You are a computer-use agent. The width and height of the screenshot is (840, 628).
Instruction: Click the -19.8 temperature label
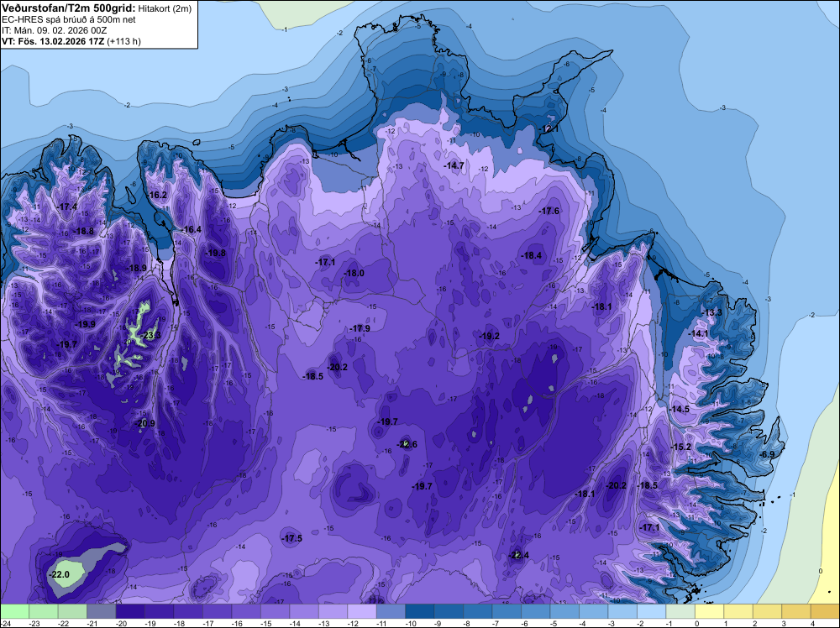point(216,254)
